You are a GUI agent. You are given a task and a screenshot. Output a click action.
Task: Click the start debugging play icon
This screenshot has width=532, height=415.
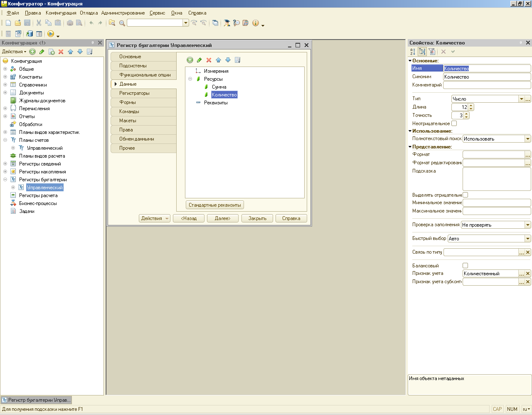[51, 34]
